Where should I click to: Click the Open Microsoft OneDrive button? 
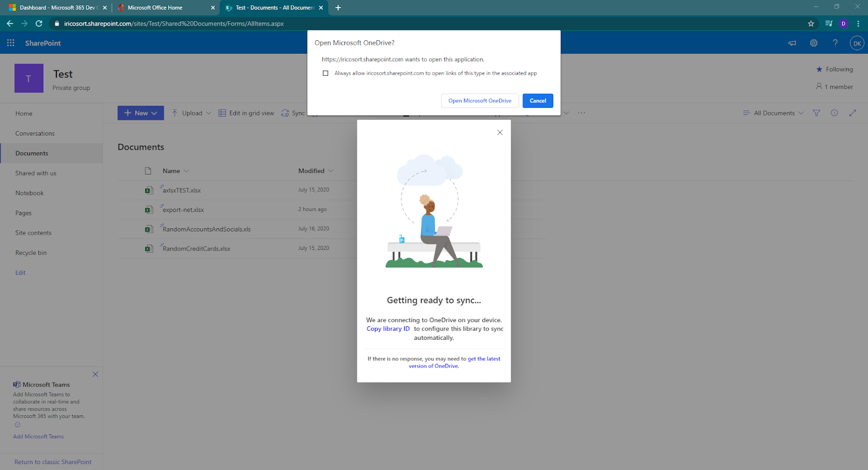coord(480,101)
